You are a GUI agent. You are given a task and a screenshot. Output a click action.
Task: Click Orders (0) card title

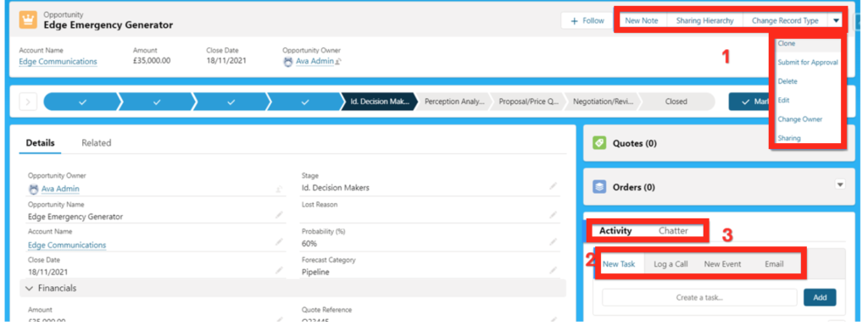click(x=634, y=187)
